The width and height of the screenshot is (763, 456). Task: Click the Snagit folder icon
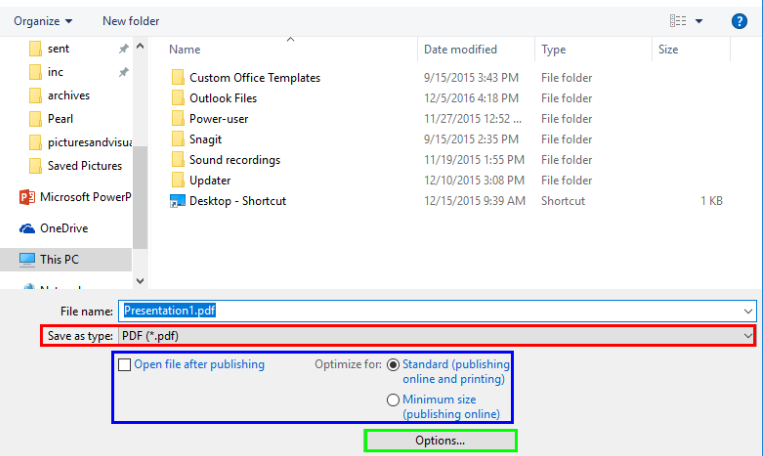tap(177, 140)
